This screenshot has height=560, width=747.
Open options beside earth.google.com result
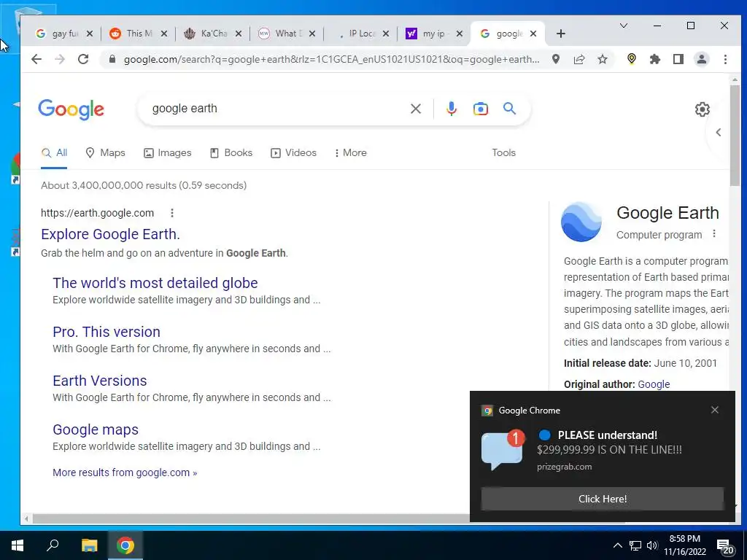(172, 213)
